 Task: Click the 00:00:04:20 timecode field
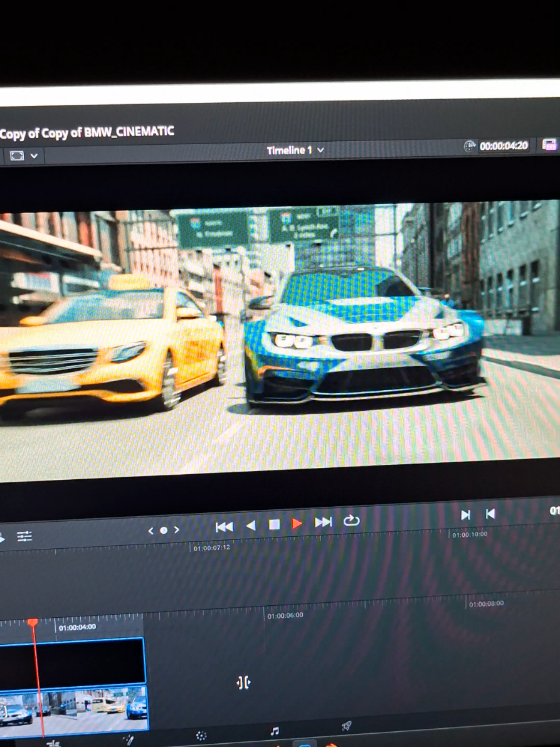tap(504, 146)
